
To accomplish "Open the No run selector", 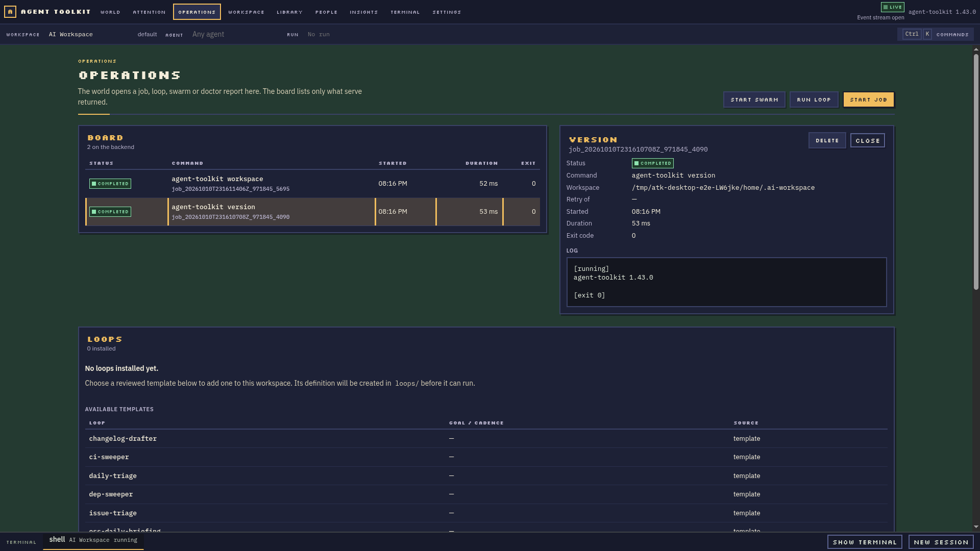I will 318,34.
